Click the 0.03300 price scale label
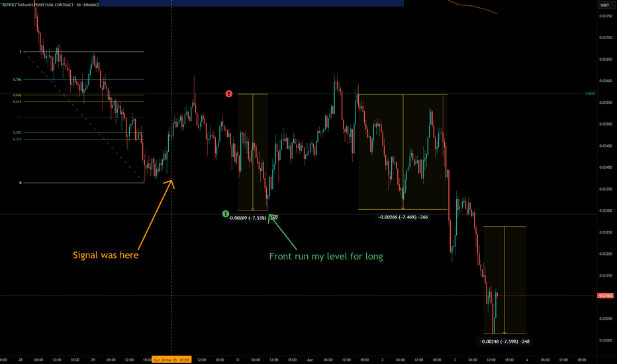The height and width of the screenshot is (364, 617). tap(605, 211)
